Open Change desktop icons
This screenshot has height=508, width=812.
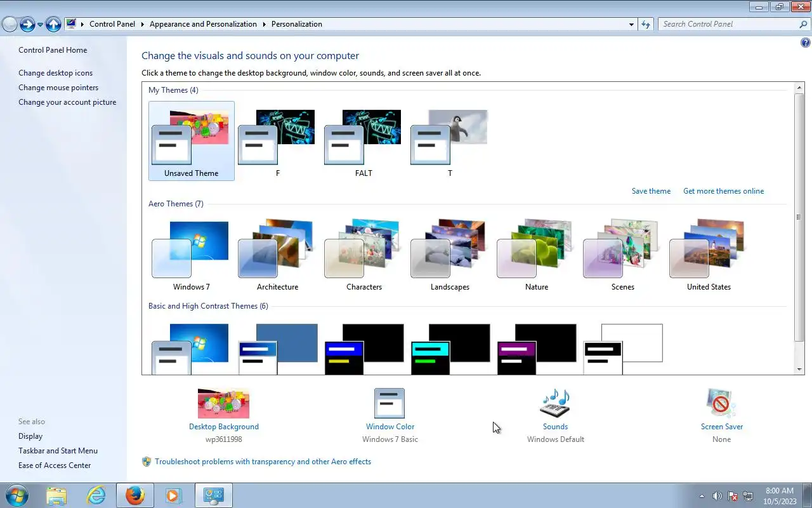pos(55,73)
